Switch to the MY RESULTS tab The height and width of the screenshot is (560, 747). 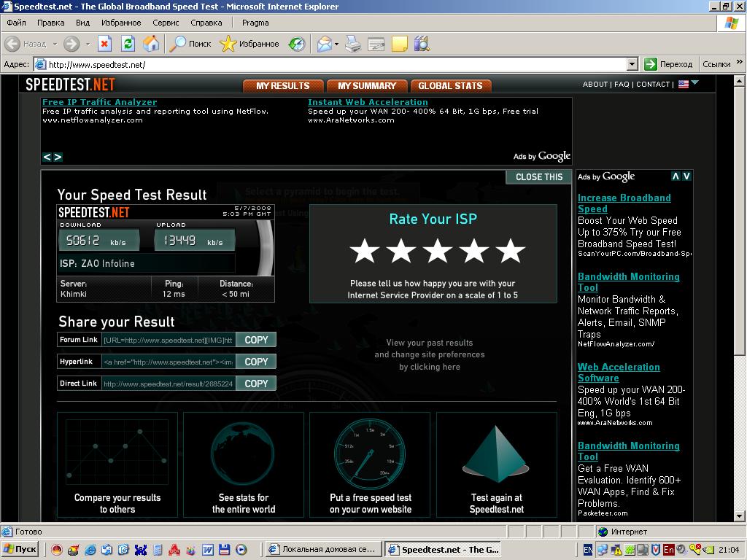(x=283, y=86)
